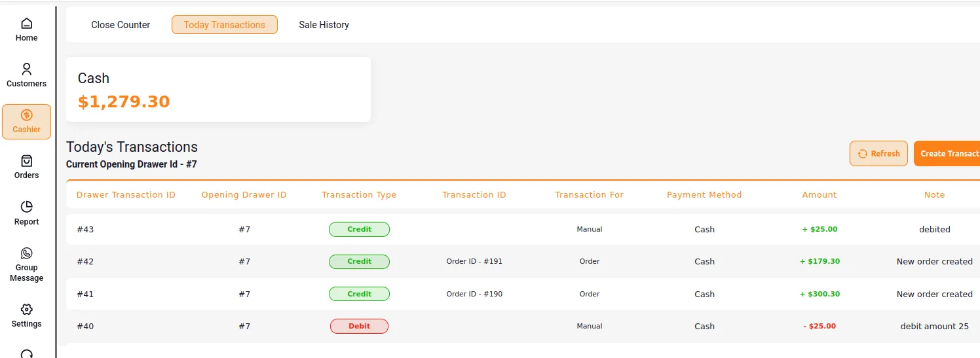Go to Customers in sidebar

[26, 69]
